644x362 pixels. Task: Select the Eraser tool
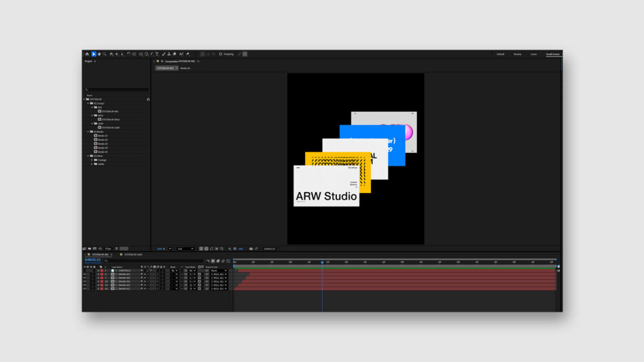[x=175, y=54]
